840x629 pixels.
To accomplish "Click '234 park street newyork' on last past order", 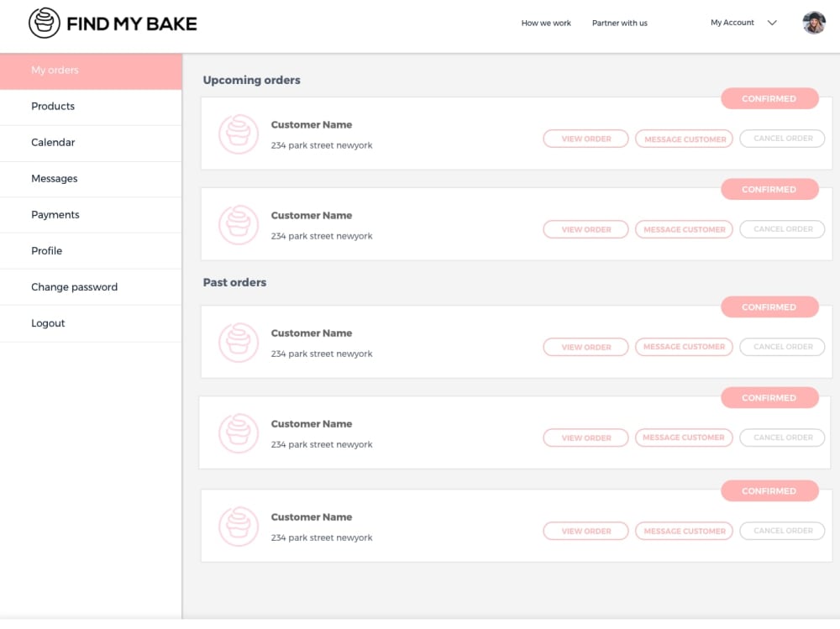I will tap(322, 538).
